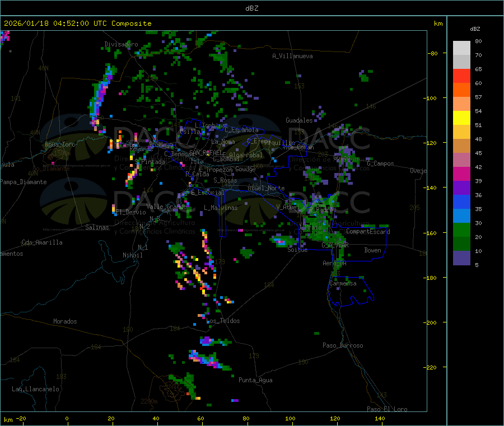Click the 'km' unit label at bottom left
The height and width of the screenshot is (426, 504).
pos(8,420)
